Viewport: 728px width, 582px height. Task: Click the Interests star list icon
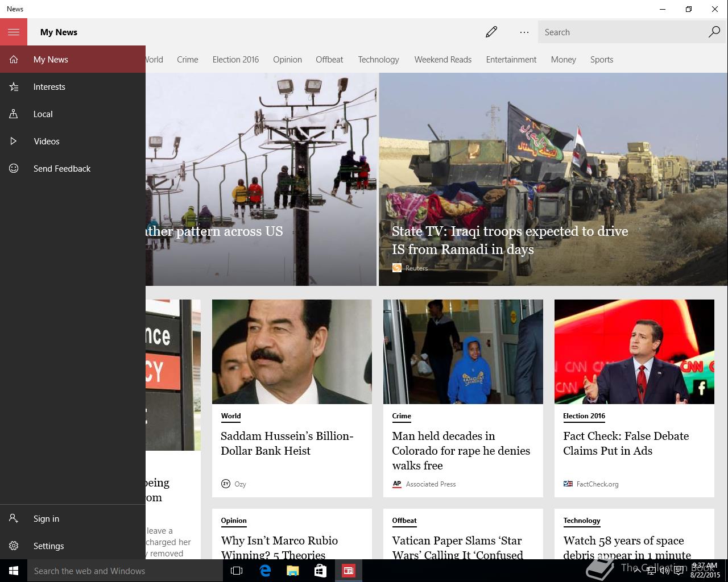tap(14, 86)
